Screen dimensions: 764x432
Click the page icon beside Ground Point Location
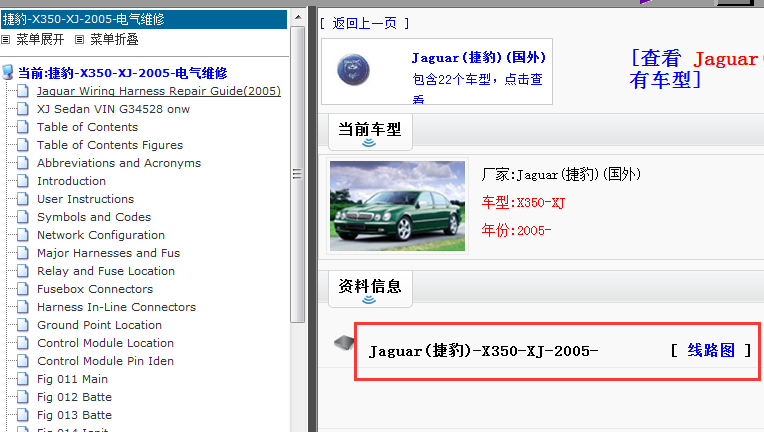click(x=23, y=325)
